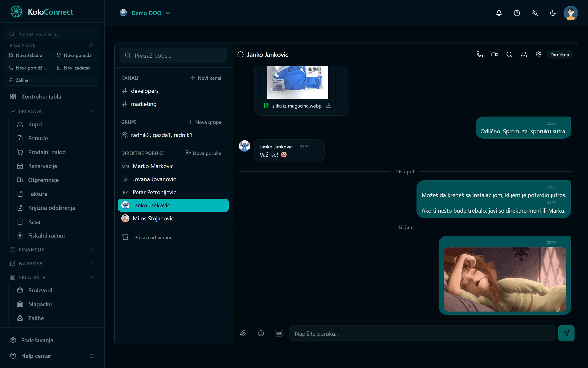Viewport: 588px width, 368px height.
Task: Open chat with Petar Petronijevic
Action: point(173,192)
